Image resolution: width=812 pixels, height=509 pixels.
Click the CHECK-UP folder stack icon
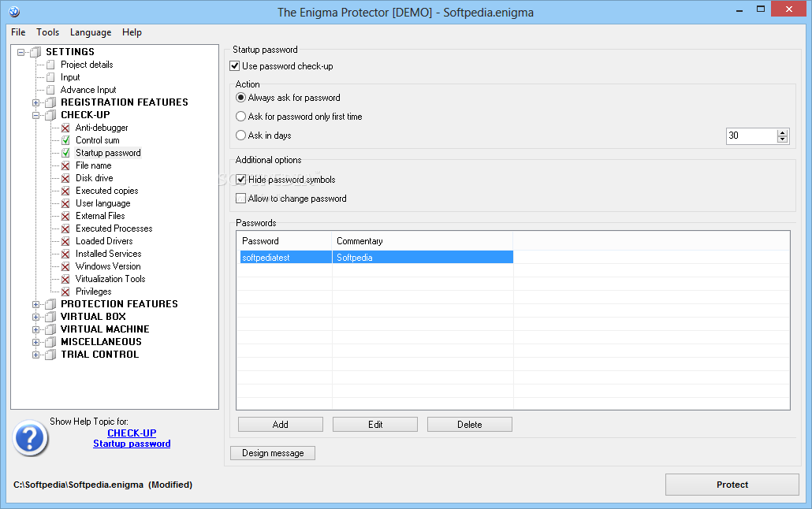click(x=50, y=115)
